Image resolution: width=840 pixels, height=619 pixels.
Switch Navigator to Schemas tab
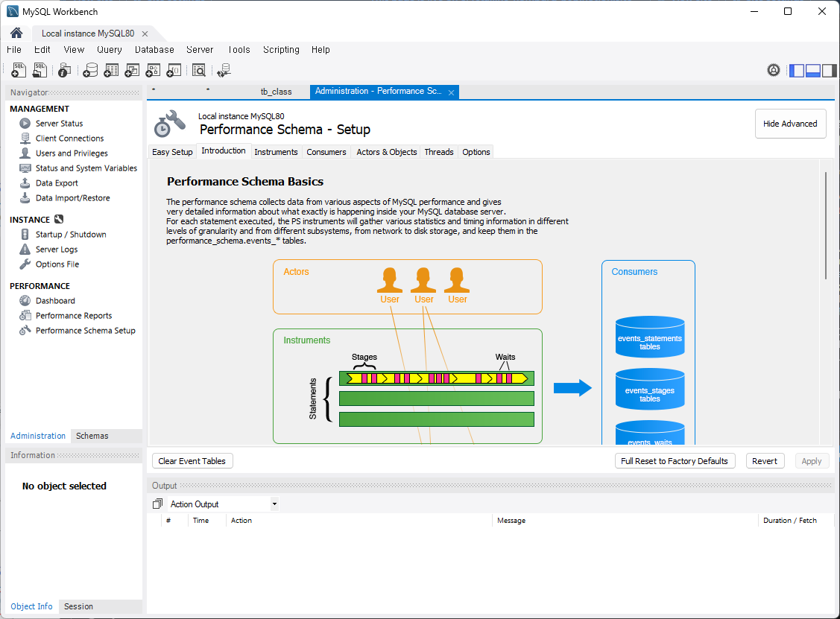92,436
